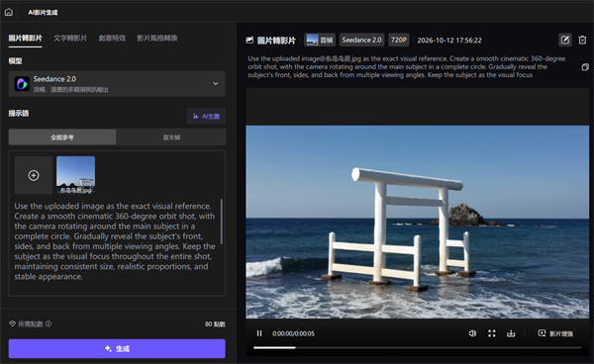Screen dimensions: 594x364
Task: Open the 文字轉影片 tab
Action: tap(70, 39)
